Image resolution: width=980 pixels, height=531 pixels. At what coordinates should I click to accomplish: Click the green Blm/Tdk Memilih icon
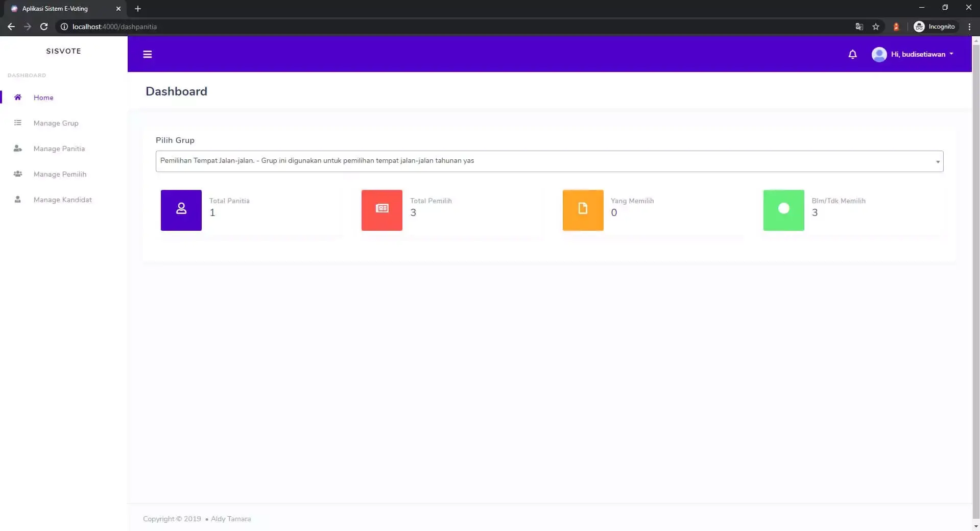(x=784, y=210)
